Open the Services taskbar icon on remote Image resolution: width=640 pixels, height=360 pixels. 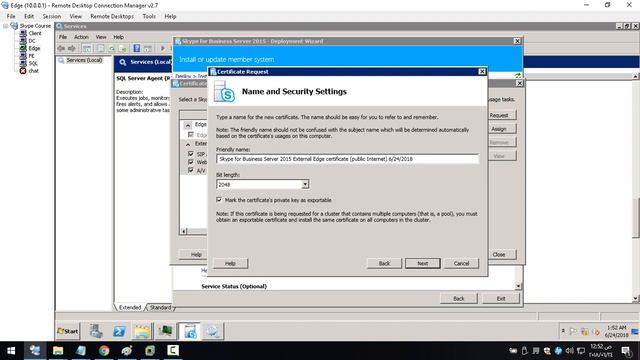click(x=212, y=331)
